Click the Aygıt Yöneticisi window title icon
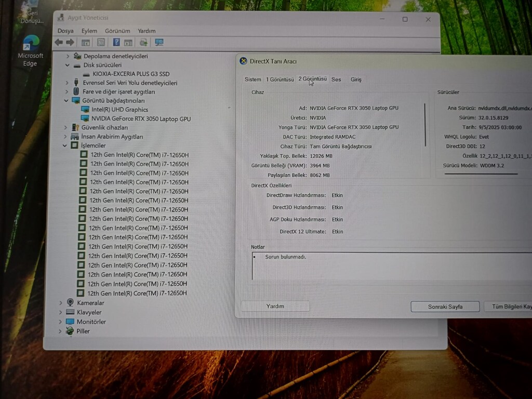532x399 pixels. tap(61, 17)
